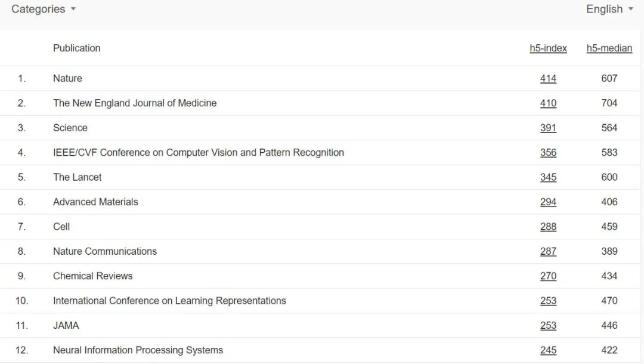Open h5-index 356 for CVPR conference
The width and height of the screenshot is (644, 364).
[548, 152]
